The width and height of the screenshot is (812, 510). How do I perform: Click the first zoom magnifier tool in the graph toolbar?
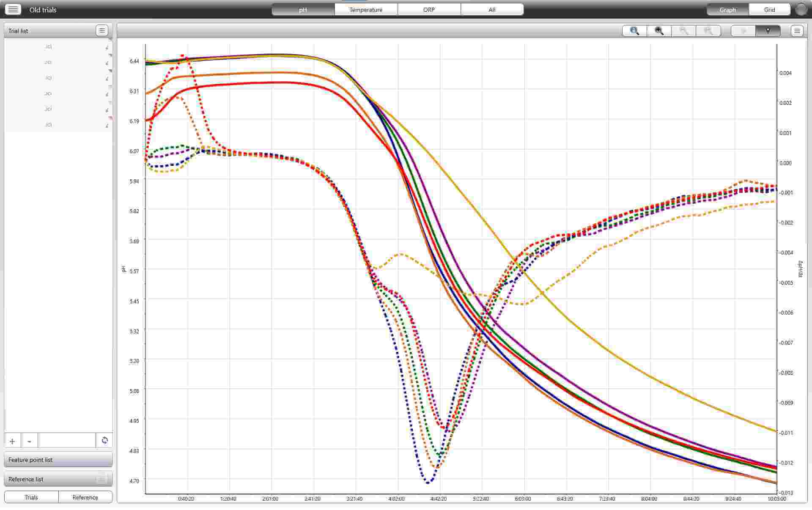[x=634, y=31]
